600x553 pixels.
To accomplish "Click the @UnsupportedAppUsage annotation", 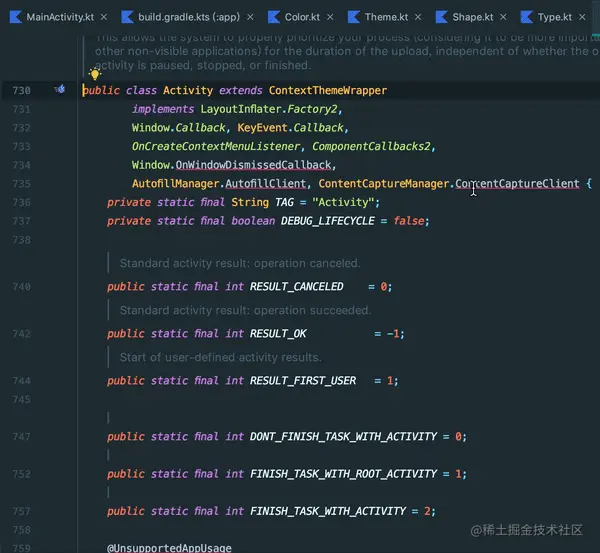I will tap(169, 548).
